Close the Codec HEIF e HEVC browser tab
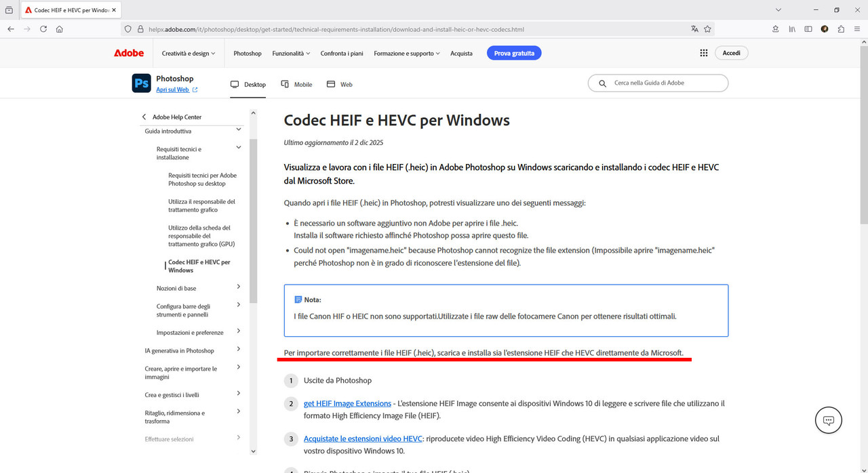Viewport: 868px width, 473px height. pyautogui.click(x=113, y=10)
